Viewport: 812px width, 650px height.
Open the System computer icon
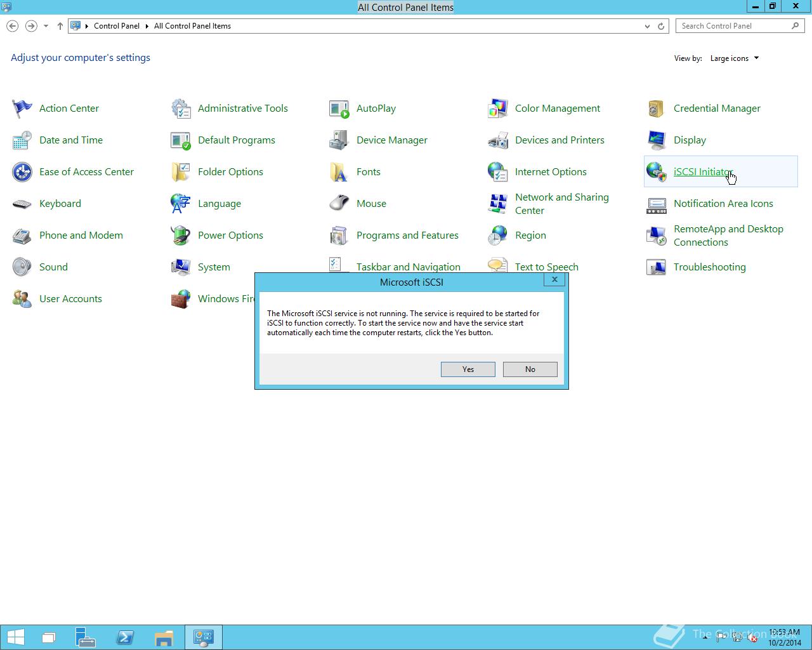point(181,267)
